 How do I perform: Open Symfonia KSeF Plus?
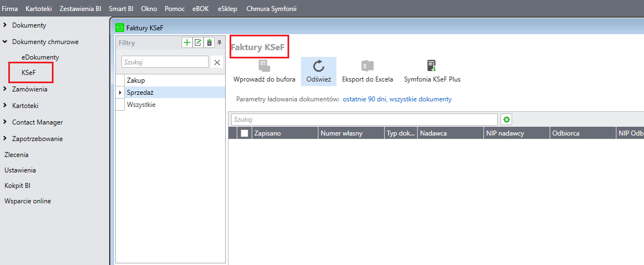click(x=432, y=67)
